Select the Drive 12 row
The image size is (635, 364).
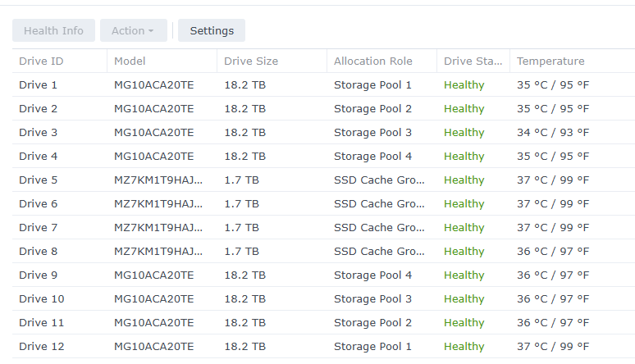pos(41,346)
